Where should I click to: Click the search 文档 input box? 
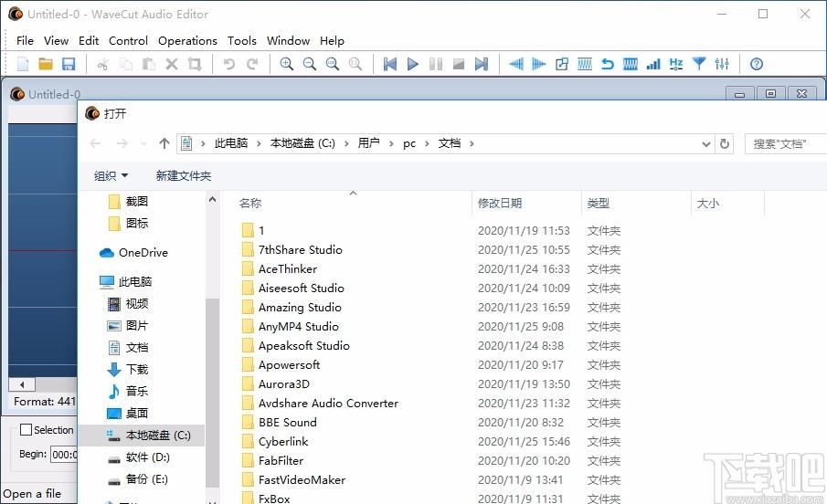786,144
